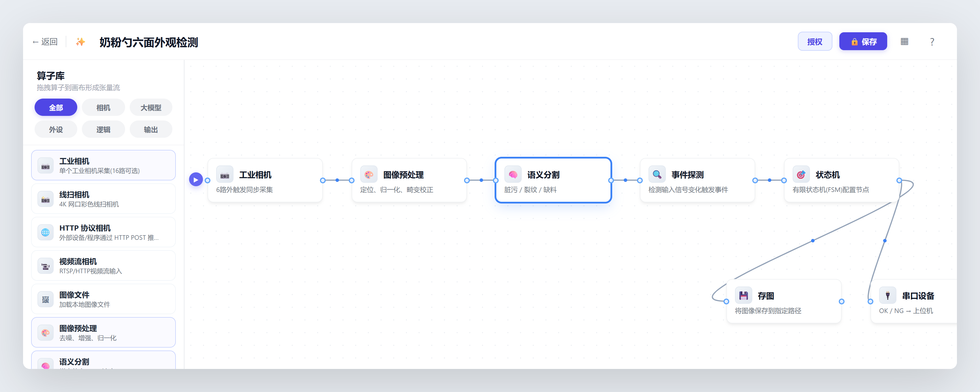Viewport: 980px width, 392px height.
Task: Select the 外设 filter tab
Action: click(56, 129)
